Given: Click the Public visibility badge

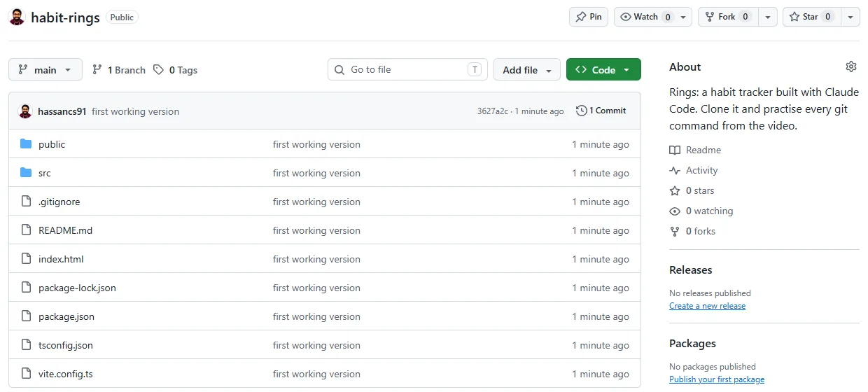Looking at the screenshot, I should (x=122, y=17).
